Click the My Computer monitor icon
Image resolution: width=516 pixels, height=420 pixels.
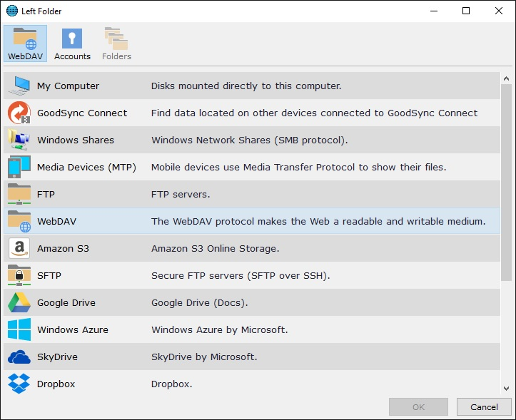[x=19, y=86]
